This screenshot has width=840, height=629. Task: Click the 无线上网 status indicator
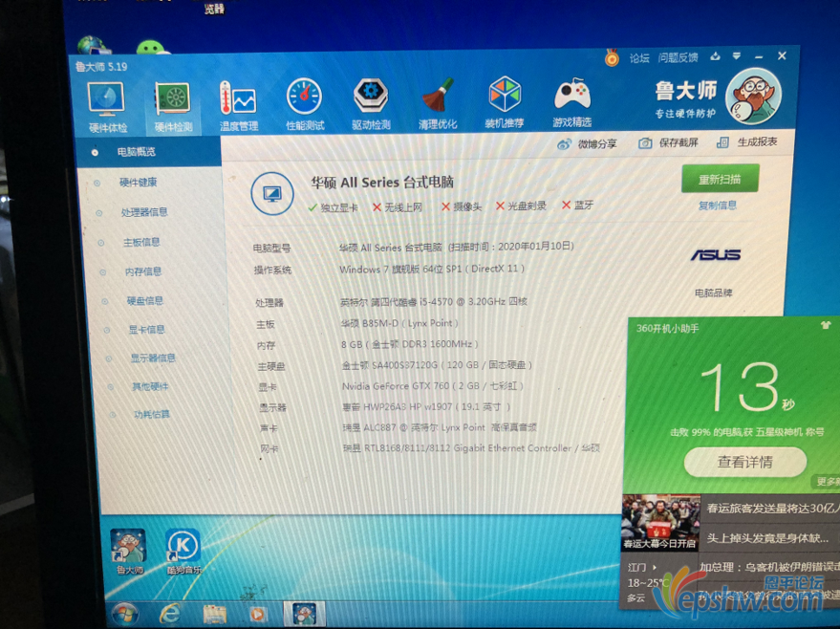click(x=398, y=206)
